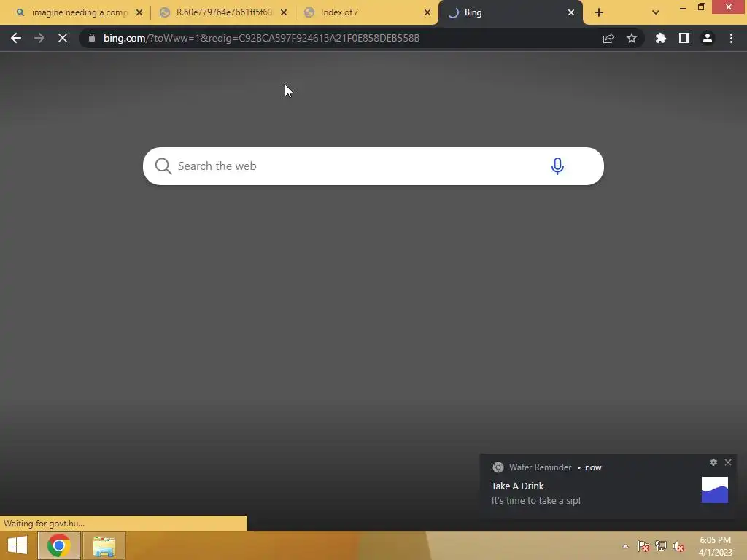Open a new tab
747x560 pixels.
(x=599, y=12)
